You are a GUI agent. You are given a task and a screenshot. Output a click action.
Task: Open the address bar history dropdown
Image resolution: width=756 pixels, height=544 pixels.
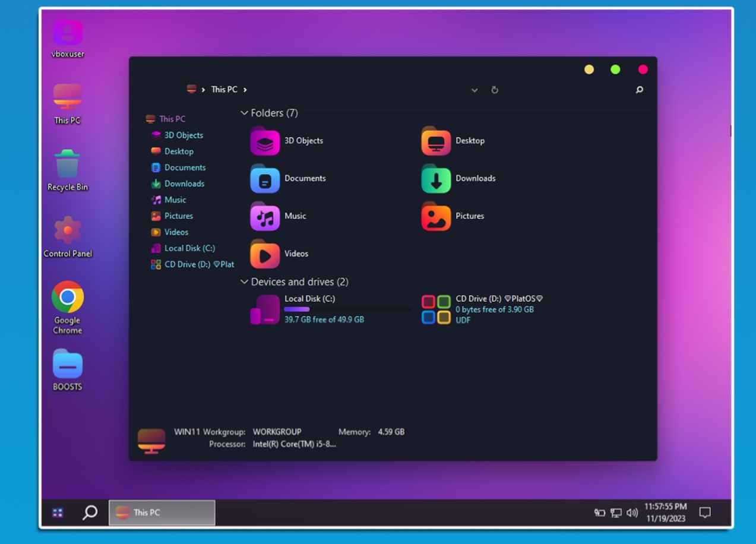tap(475, 90)
